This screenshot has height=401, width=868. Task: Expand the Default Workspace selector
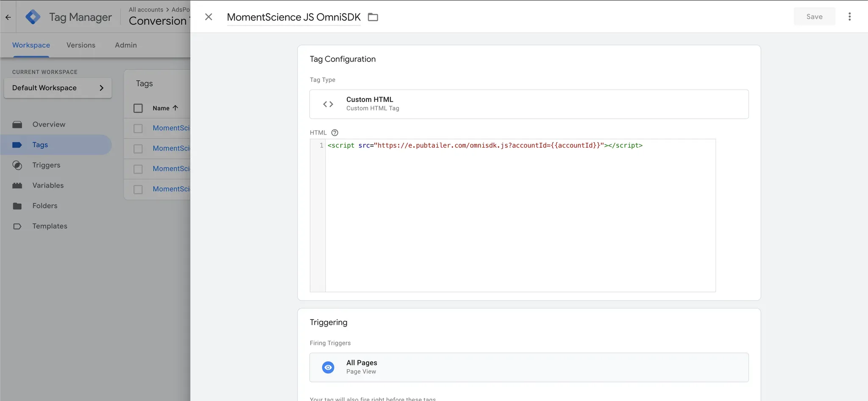pyautogui.click(x=58, y=88)
